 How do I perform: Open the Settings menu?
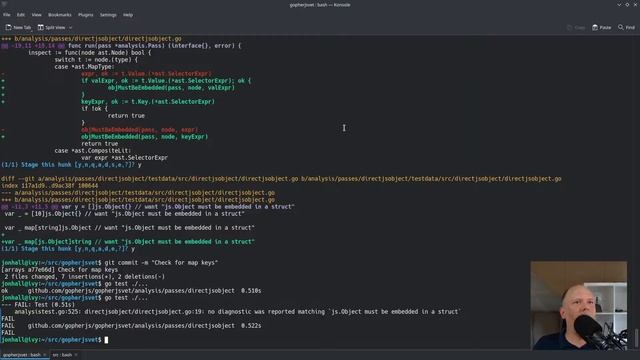coord(108,15)
